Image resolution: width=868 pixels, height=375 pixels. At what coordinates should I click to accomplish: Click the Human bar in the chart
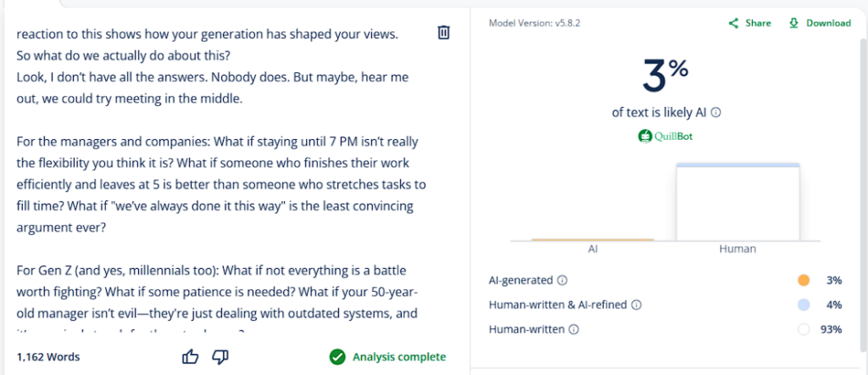click(737, 202)
